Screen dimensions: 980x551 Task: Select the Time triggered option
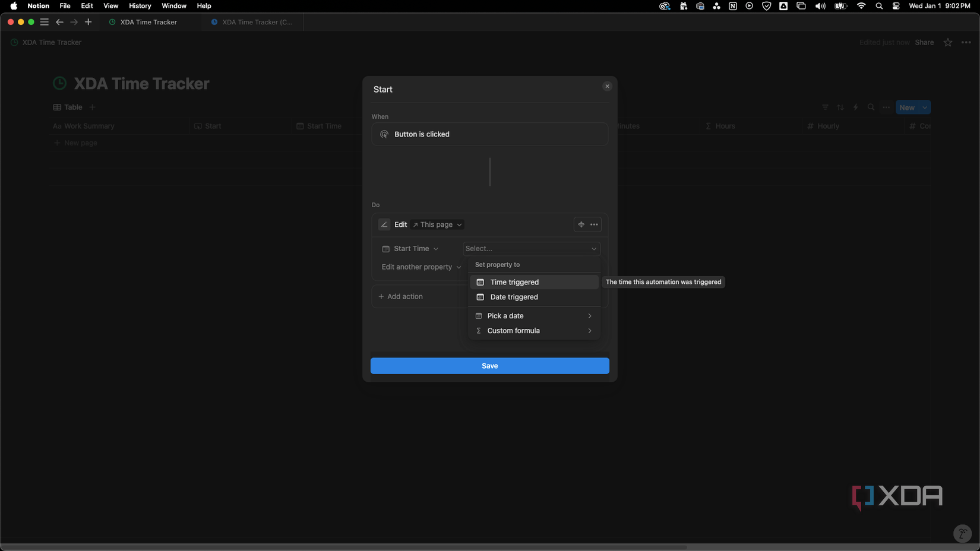(534, 282)
